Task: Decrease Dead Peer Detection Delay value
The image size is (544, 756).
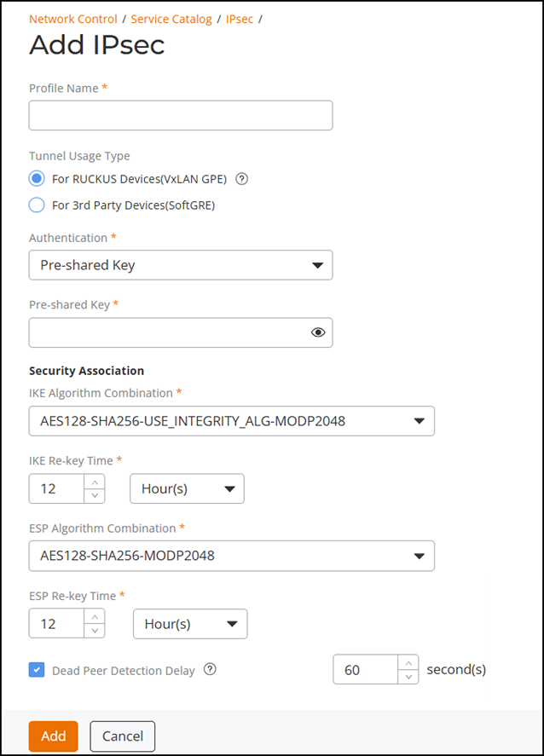Action: (409, 677)
